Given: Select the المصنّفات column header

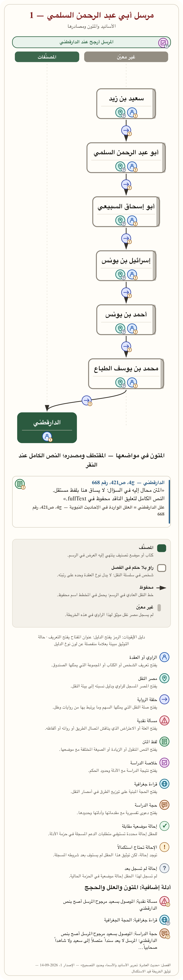Looking at the screenshot, I should click(47, 57).
